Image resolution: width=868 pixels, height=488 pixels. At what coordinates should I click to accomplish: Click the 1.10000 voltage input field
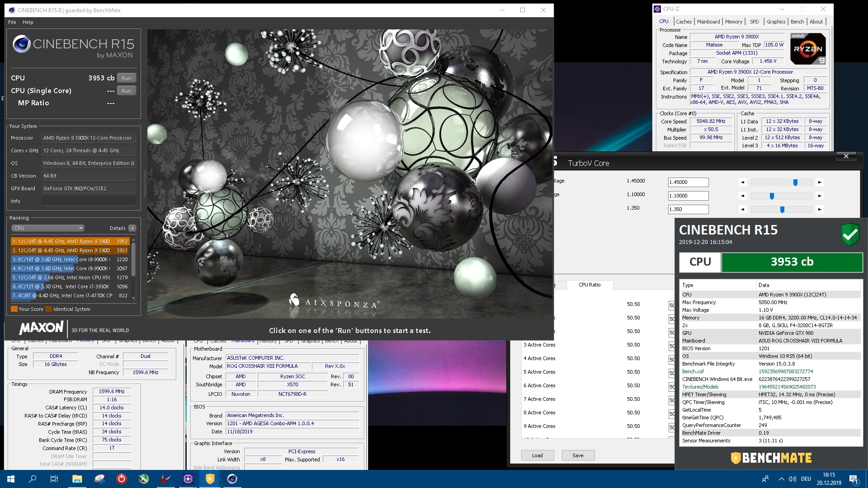click(x=689, y=196)
